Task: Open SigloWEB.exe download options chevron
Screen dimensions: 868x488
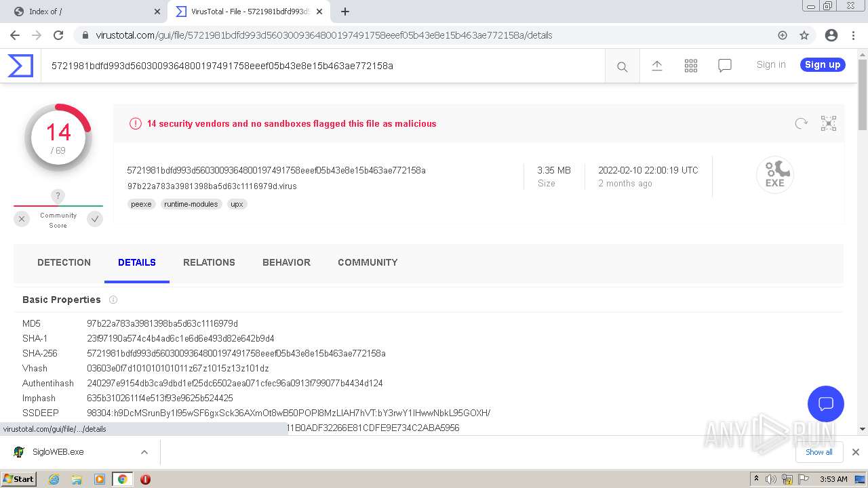Action: (x=144, y=452)
